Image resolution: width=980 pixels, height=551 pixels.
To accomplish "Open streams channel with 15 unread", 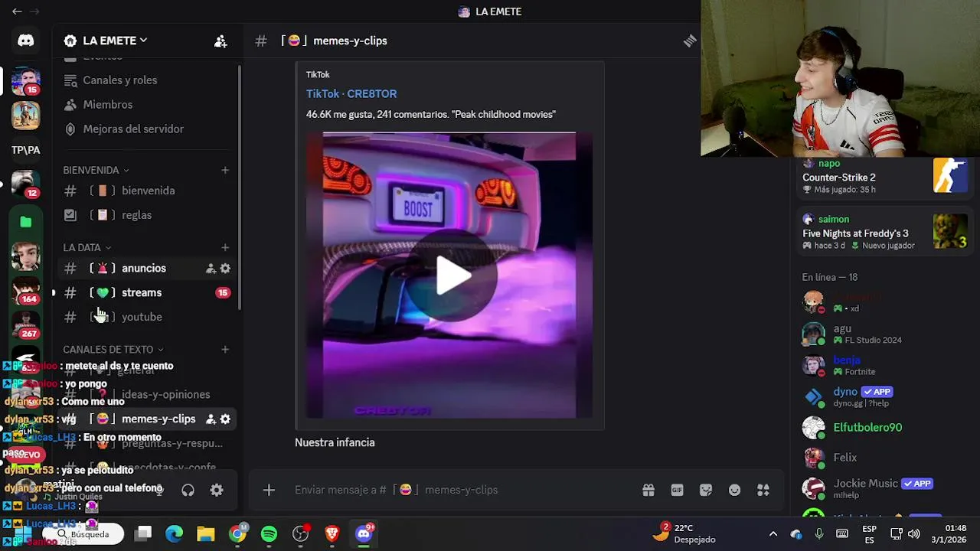I will (x=145, y=292).
